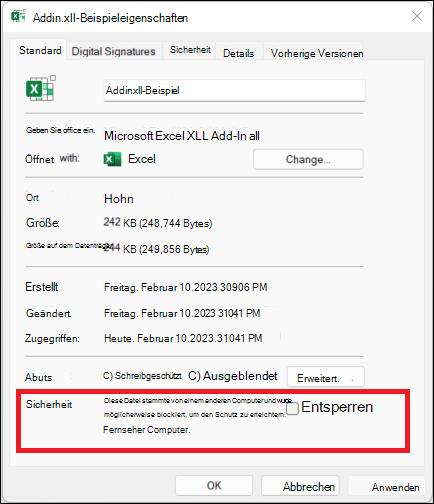Tick the Entsperren checkbox
The height and width of the screenshot is (504, 434).
[x=292, y=408]
